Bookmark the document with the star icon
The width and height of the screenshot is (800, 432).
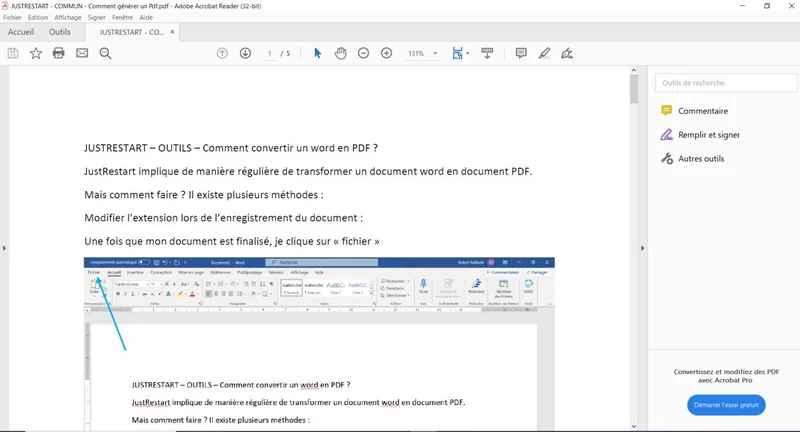tap(36, 53)
